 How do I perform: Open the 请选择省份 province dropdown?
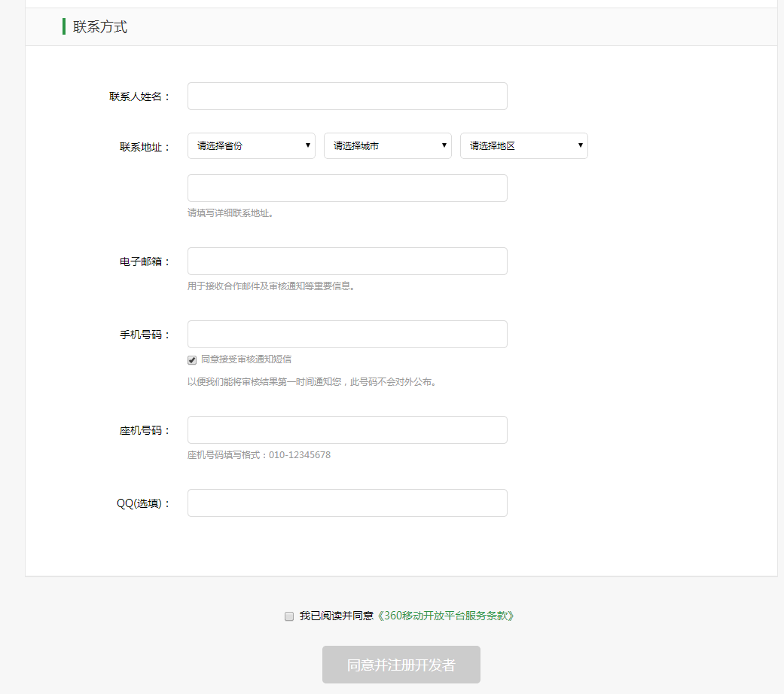[x=251, y=145]
